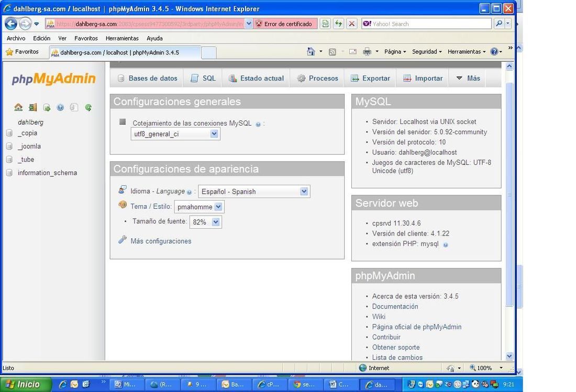Open the Más tab dropdown

(468, 78)
